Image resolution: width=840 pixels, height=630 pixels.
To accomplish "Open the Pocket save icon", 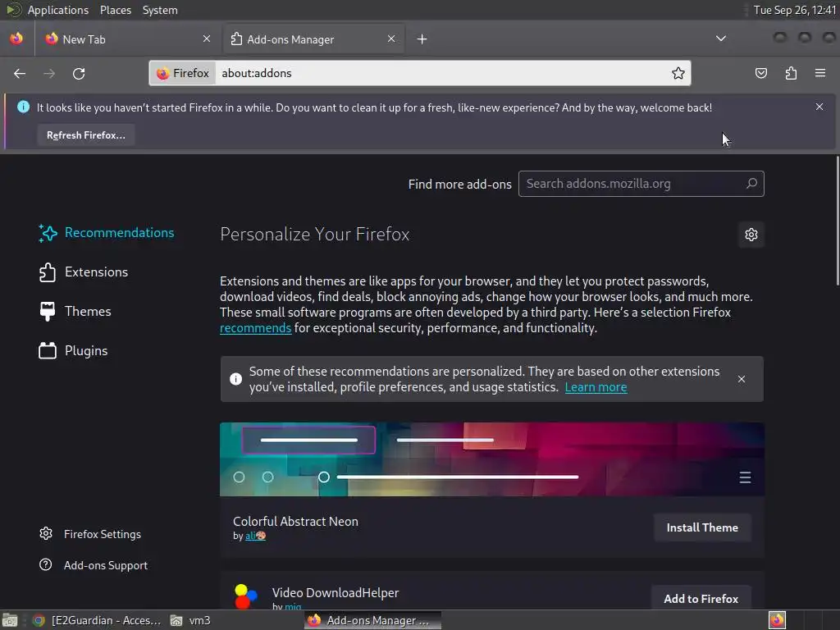I will (761, 73).
